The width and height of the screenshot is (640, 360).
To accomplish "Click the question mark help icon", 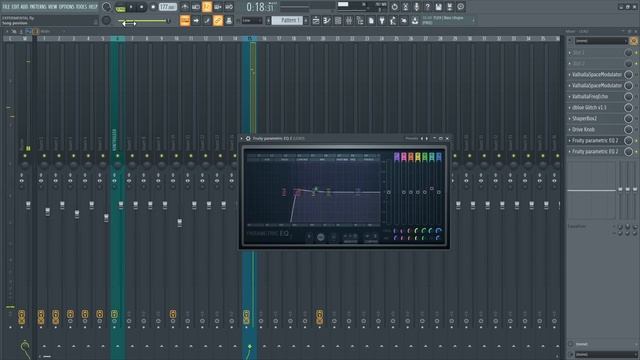I will click(x=427, y=7).
